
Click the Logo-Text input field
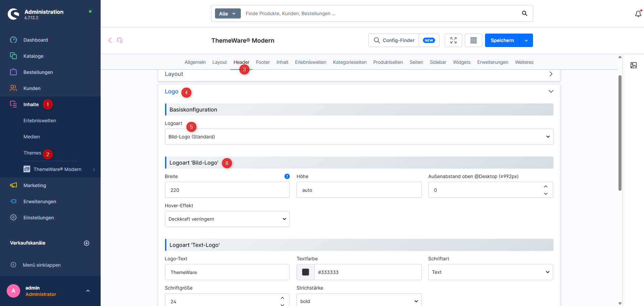pos(227,272)
